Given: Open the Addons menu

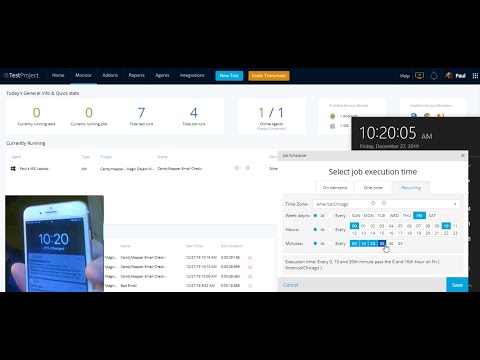Looking at the screenshot, I should click(110, 75).
